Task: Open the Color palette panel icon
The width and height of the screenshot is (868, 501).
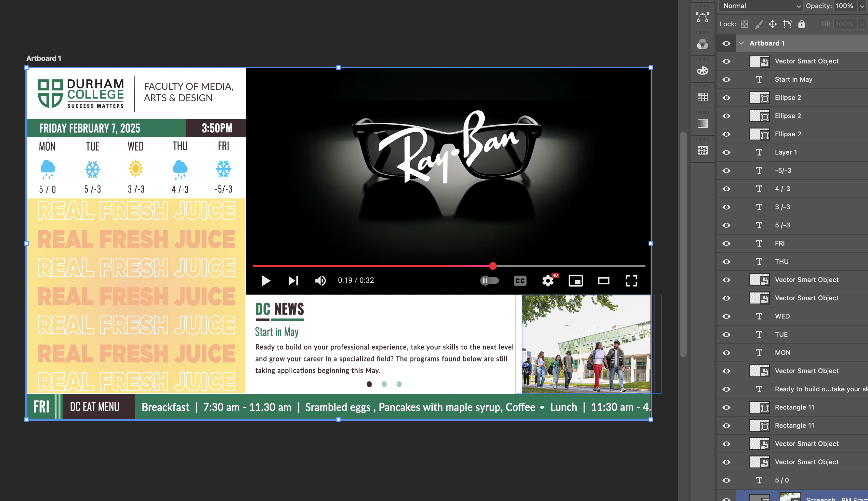Action: coord(702,71)
